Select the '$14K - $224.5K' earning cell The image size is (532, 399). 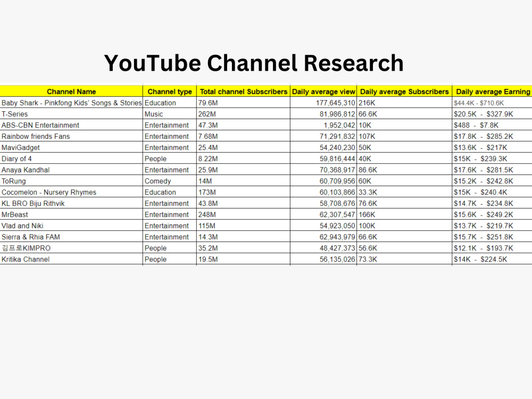click(x=492, y=260)
